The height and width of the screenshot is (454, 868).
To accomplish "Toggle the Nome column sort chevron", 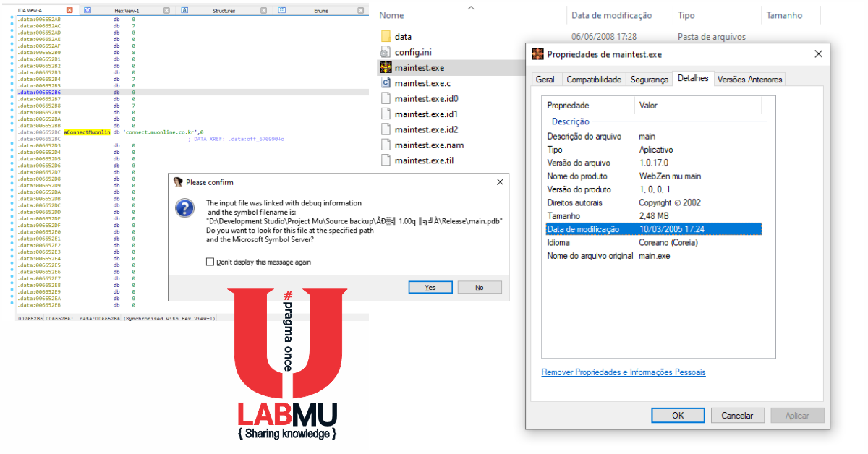I will tap(470, 8).
